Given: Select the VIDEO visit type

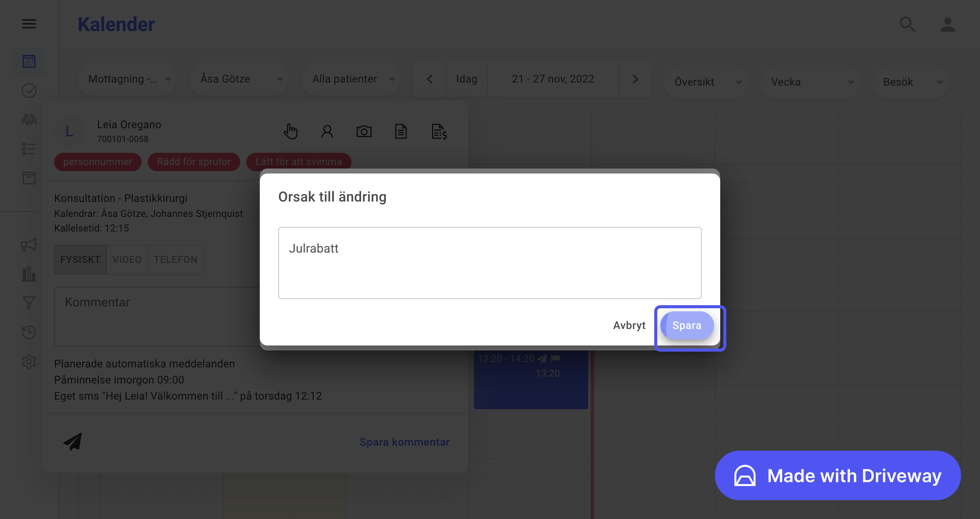Looking at the screenshot, I should (127, 259).
